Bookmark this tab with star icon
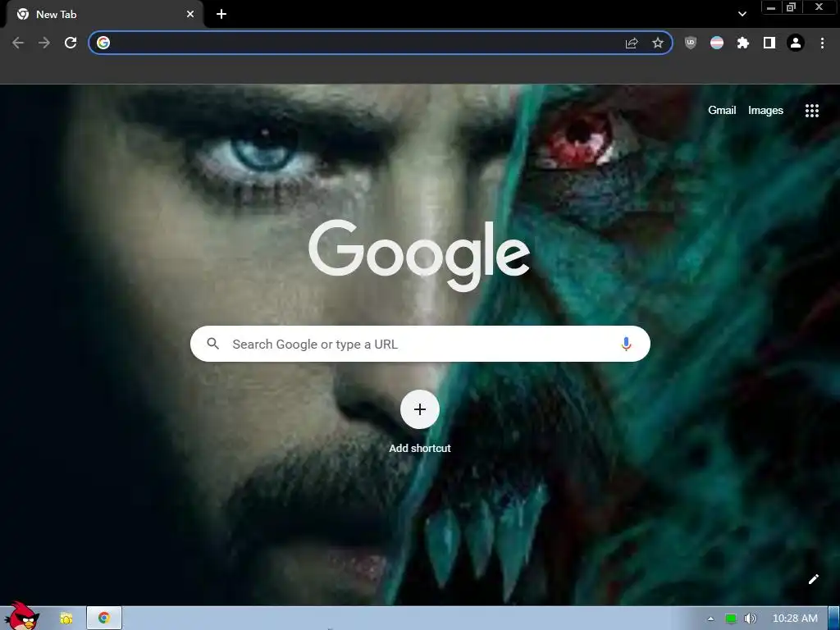Image resolution: width=840 pixels, height=630 pixels. 658,43
